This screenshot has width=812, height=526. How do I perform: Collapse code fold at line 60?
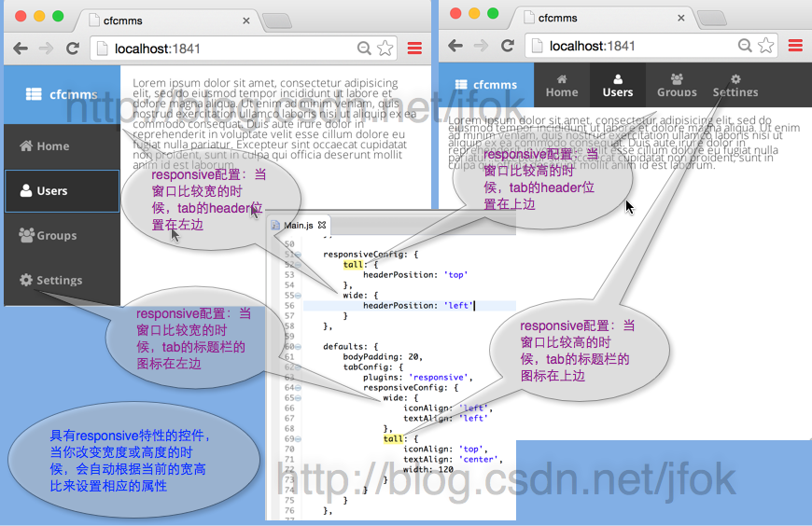[x=299, y=347]
